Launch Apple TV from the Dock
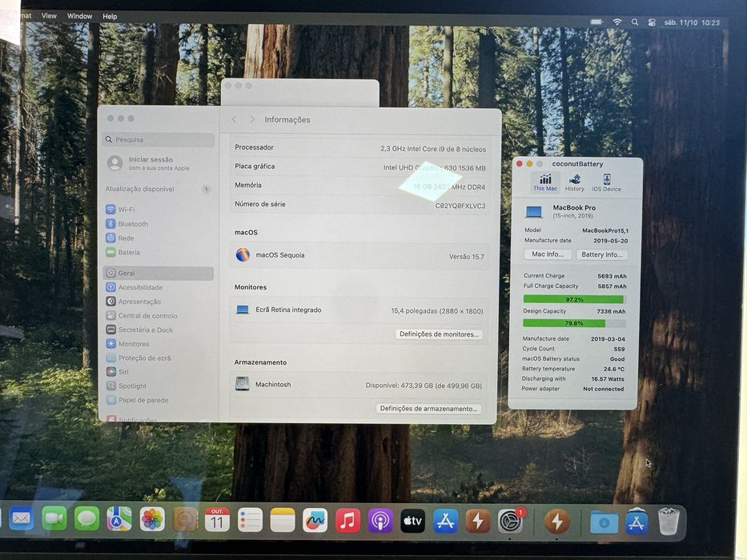This screenshot has width=747, height=560. pos(412,521)
